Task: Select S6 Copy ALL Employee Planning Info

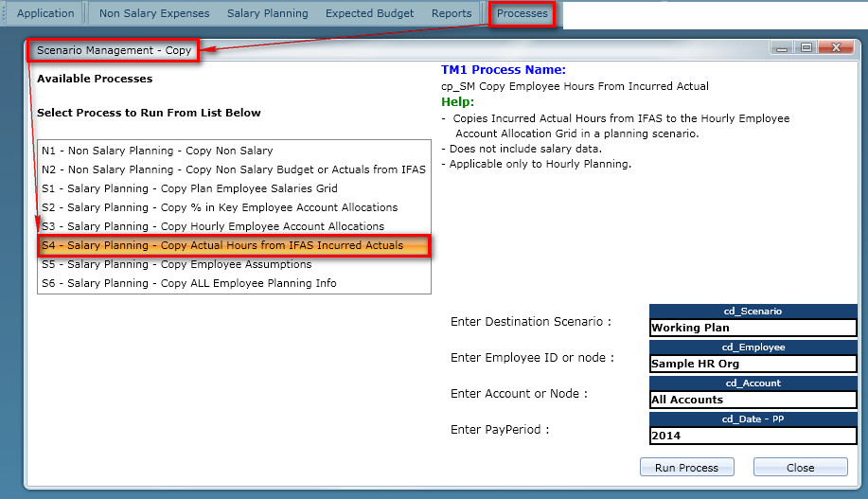Action: click(234, 283)
